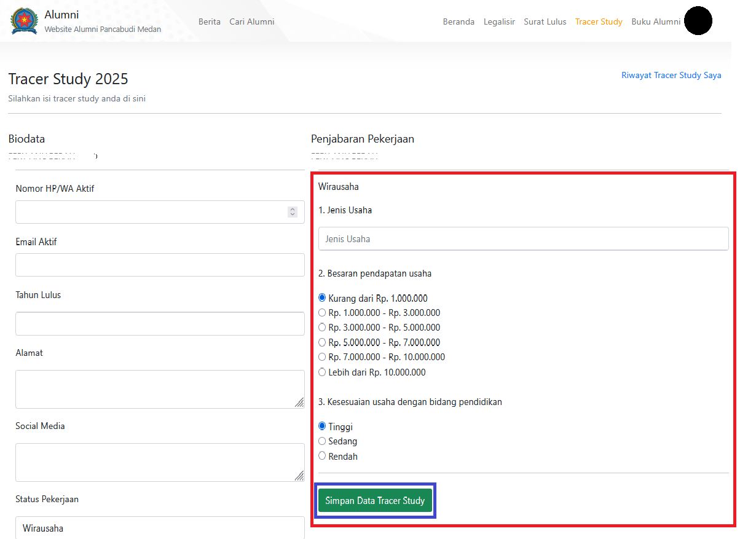Image resolution: width=756 pixels, height=539 pixels.
Task: Click the Social Media text area
Action: (x=160, y=462)
